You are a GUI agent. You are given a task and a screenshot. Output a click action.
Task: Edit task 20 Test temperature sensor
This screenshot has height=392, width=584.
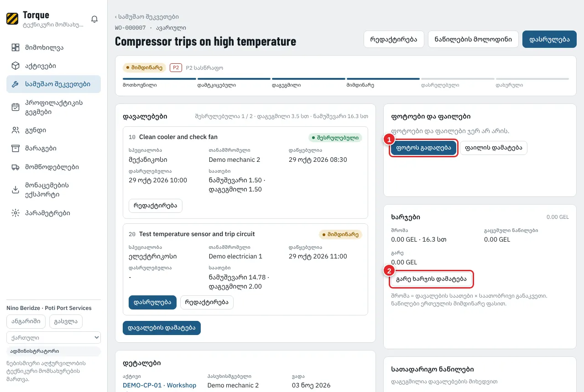207,302
